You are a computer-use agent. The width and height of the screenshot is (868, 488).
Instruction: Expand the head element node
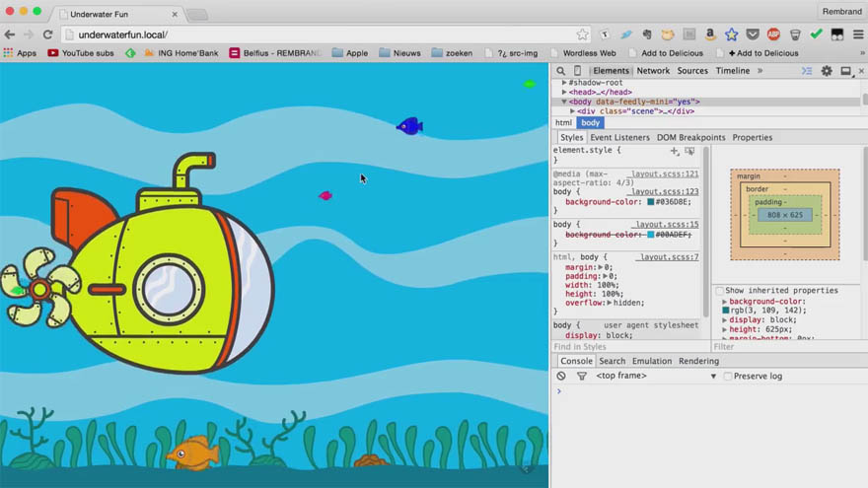click(x=564, y=92)
